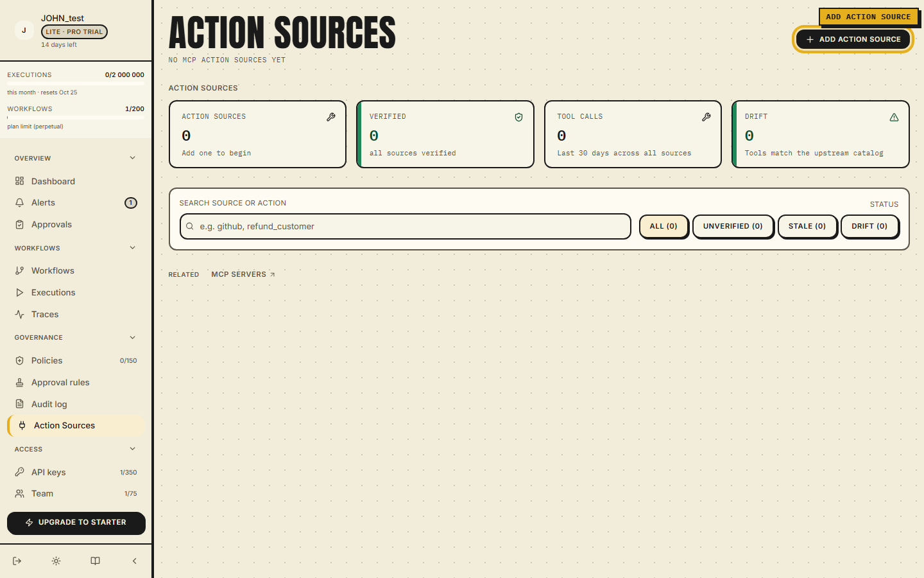Viewport: 924px width, 578px height.
Task: Click the Traces activity pulse icon
Action: click(20, 314)
